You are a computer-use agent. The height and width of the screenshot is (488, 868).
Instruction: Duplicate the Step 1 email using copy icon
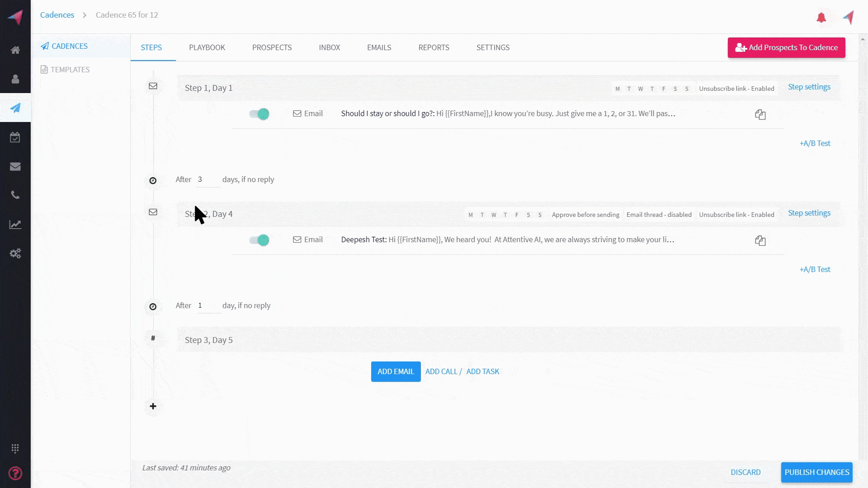[760, 115]
